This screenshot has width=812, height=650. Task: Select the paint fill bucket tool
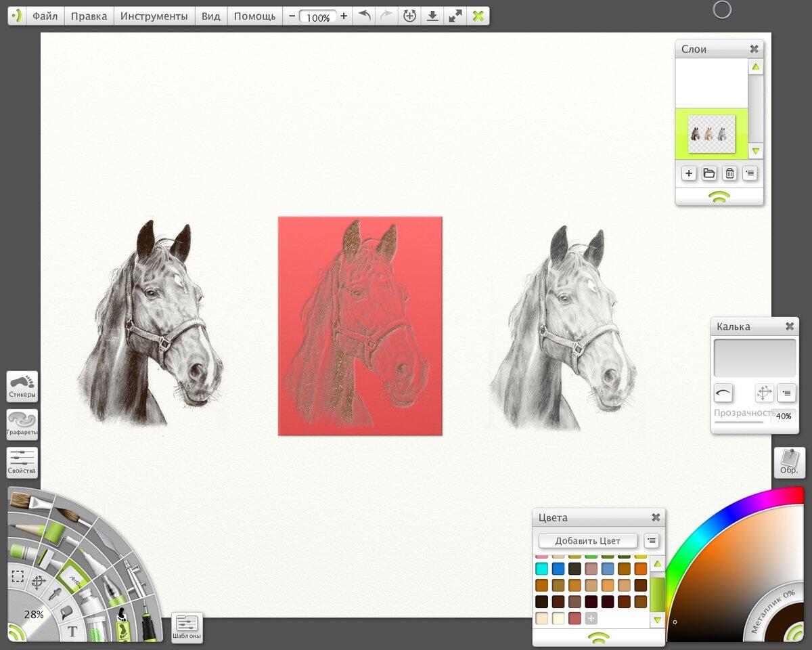(66, 612)
